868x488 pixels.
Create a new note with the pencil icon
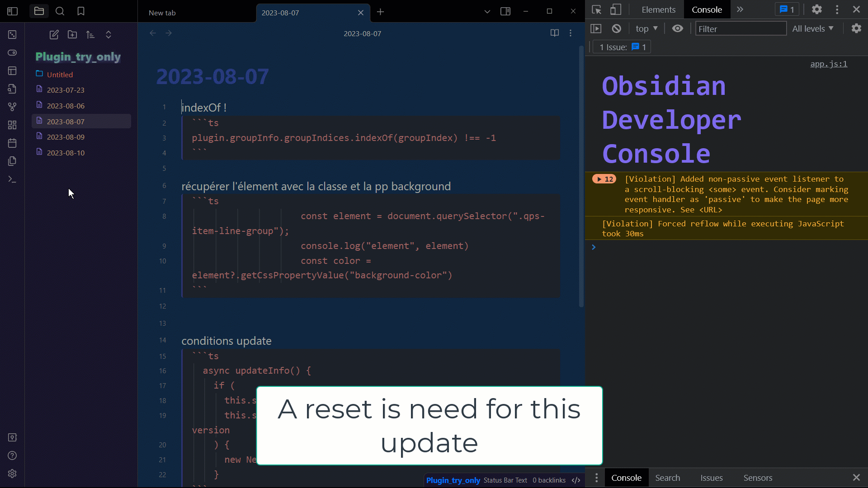54,35
